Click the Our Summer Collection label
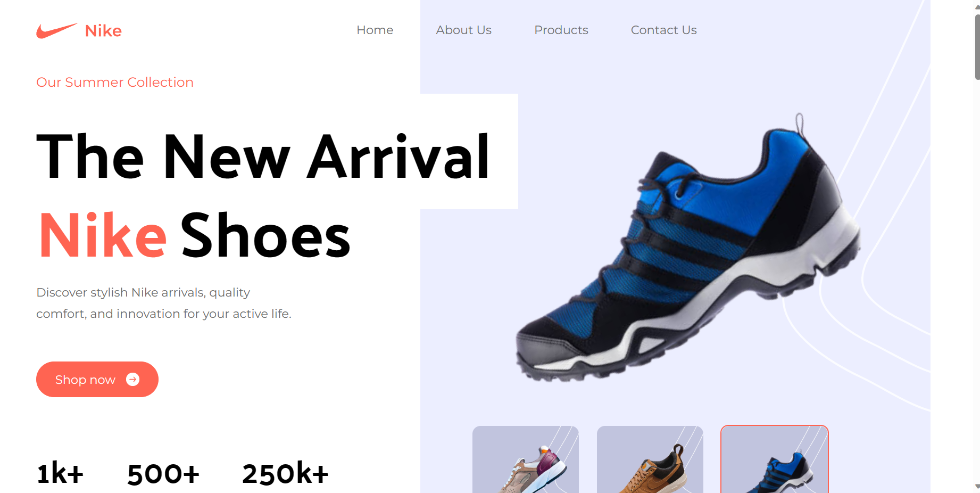Image resolution: width=980 pixels, height=493 pixels. coord(115,83)
